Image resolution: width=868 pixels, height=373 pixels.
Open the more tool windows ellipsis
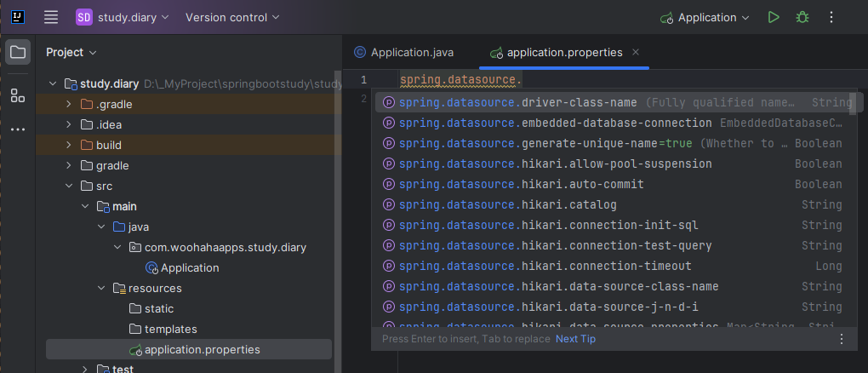(17, 130)
